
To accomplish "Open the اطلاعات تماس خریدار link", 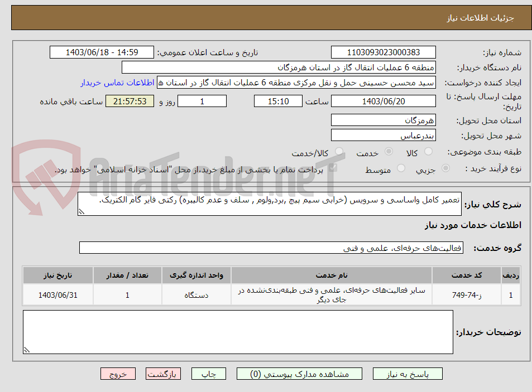I will 117,83.
